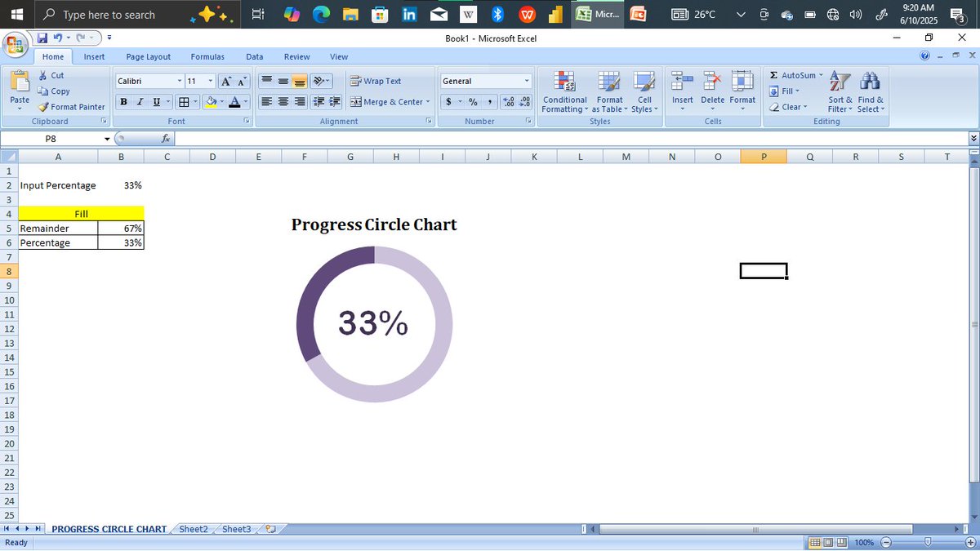Increase decimal places
This screenshot has width=980, height=551.
[x=509, y=102]
